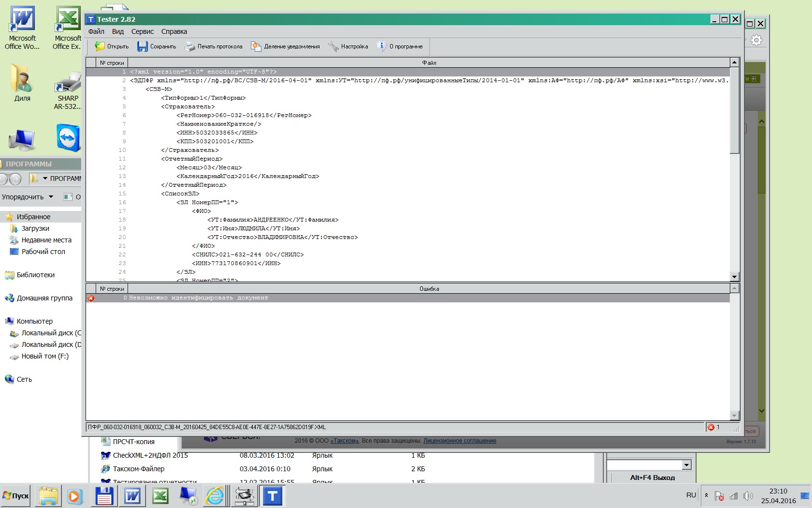Open computer monitor desktop icon
Viewport: 812px width, 508px height.
tap(22, 140)
